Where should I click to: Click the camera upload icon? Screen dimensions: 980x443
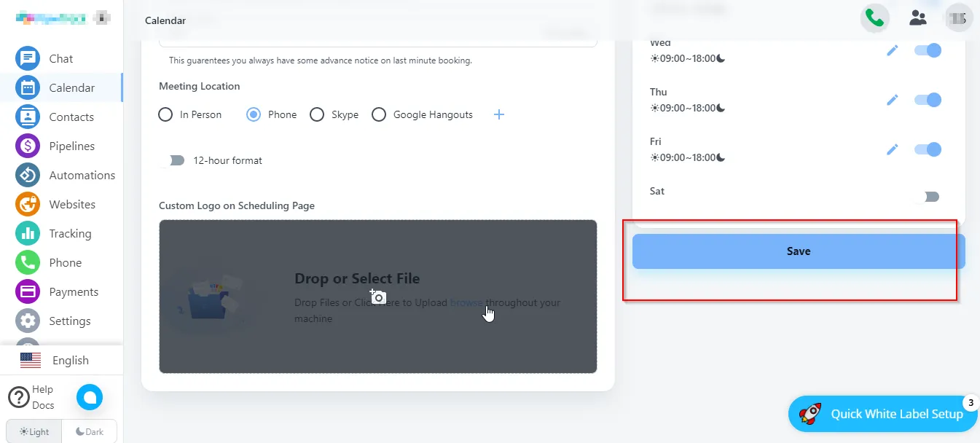pyautogui.click(x=377, y=297)
